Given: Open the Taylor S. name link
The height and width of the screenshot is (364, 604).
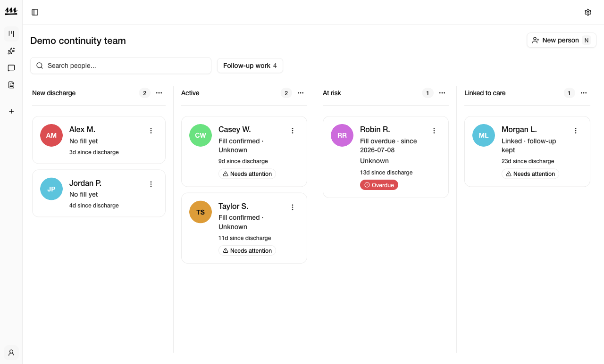Looking at the screenshot, I should 233,206.
